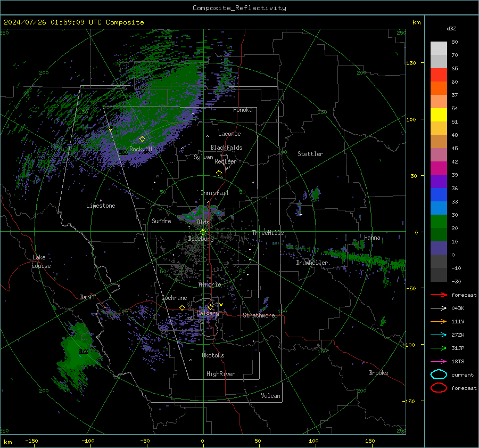This screenshot has height=448, width=479.
Task: Click the Brooks label
Action: pyautogui.click(x=378, y=373)
